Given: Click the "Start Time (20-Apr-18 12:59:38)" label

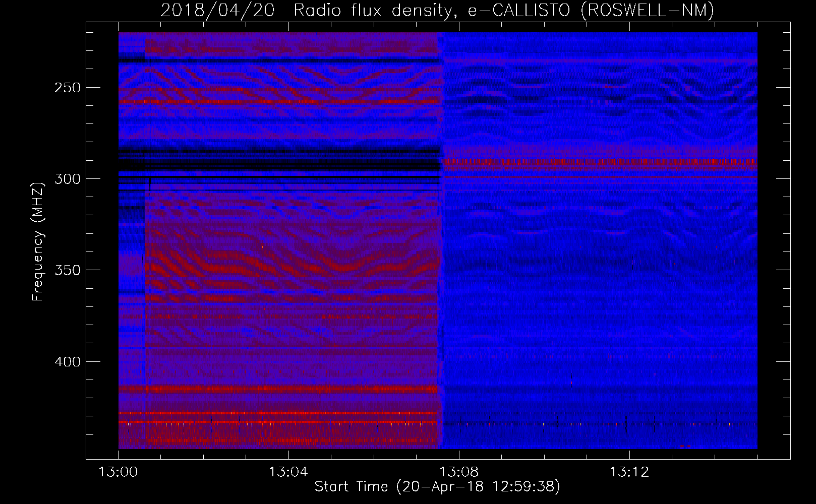Looking at the screenshot, I should [437, 487].
